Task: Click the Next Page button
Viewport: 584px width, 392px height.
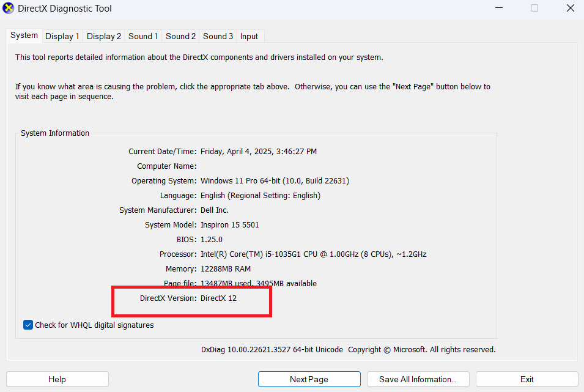Action: coord(309,379)
